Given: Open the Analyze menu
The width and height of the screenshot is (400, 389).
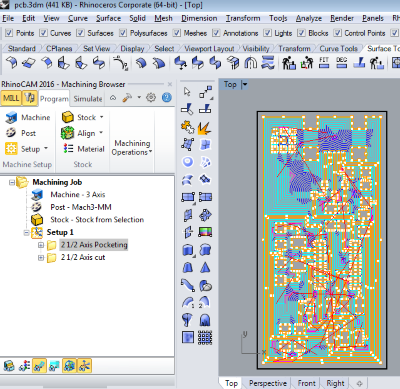Looking at the screenshot, I should pos(309,18).
